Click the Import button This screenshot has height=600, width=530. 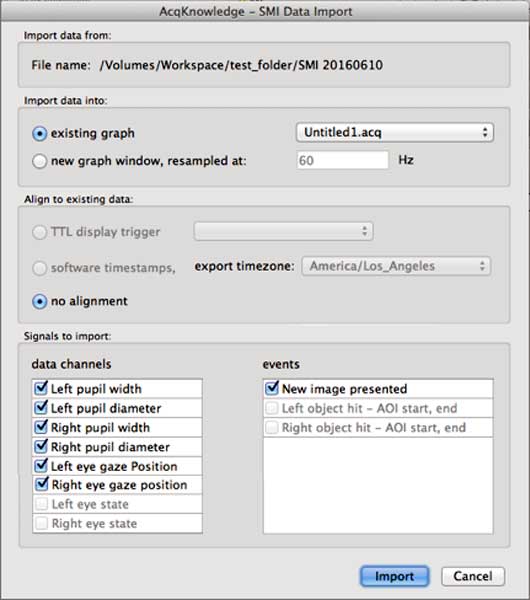[x=394, y=576]
